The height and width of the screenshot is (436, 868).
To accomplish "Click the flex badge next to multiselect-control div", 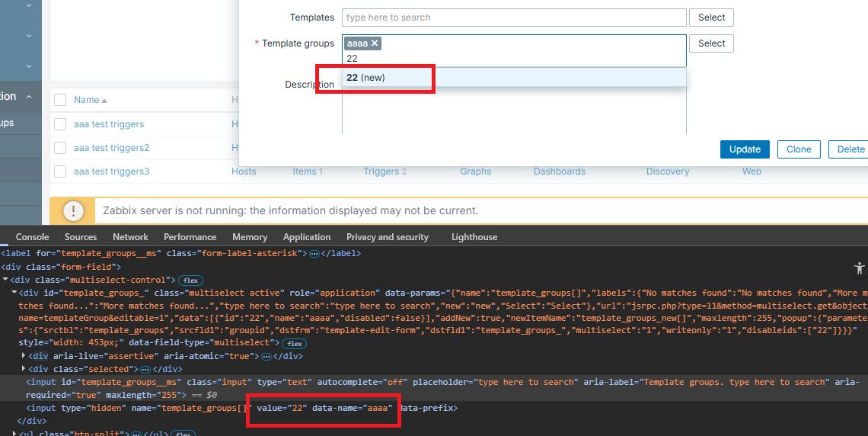I will [190, 281].
